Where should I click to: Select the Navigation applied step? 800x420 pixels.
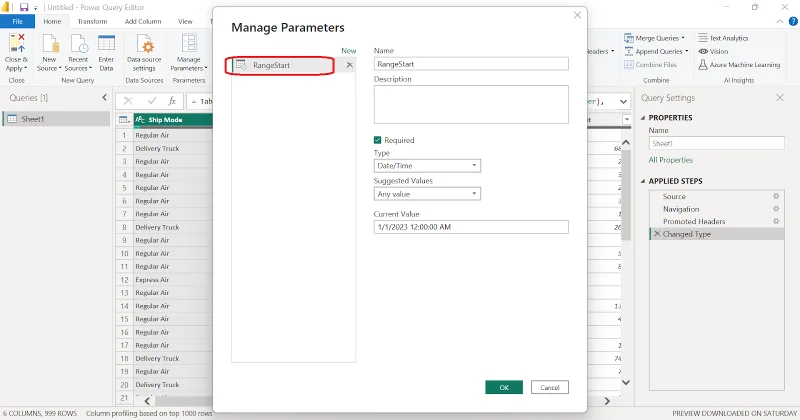[x=681, y=209]
